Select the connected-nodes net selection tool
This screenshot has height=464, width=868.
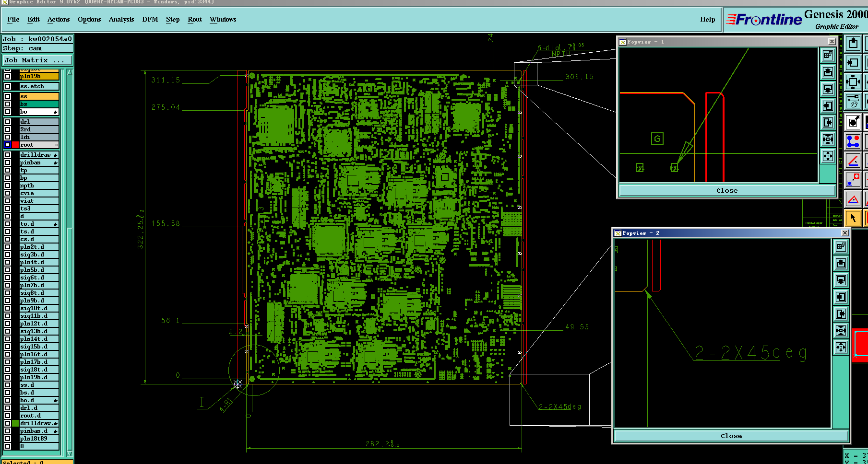tap(853, 141)
